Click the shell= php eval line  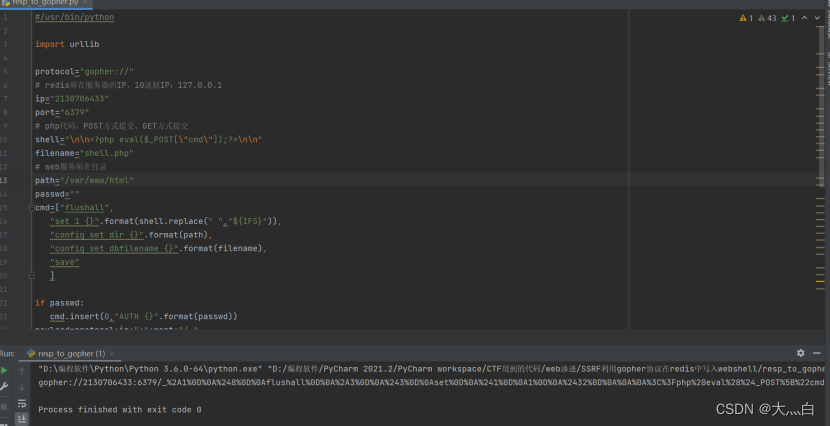coord(149,140)
